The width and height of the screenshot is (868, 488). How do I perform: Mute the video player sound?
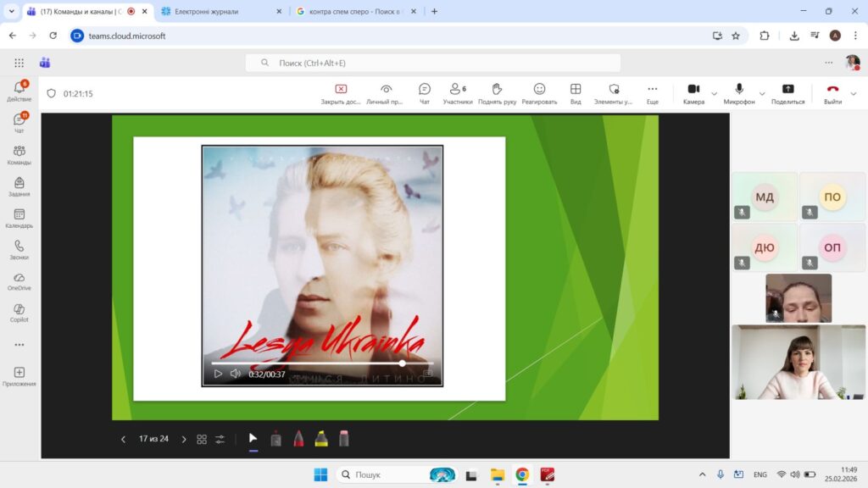point(236,374)
